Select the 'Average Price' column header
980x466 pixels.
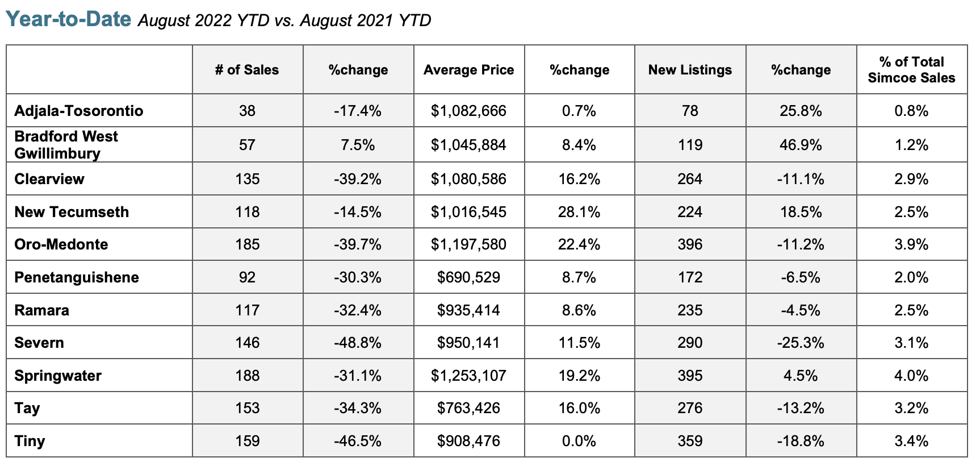(468, 70)
